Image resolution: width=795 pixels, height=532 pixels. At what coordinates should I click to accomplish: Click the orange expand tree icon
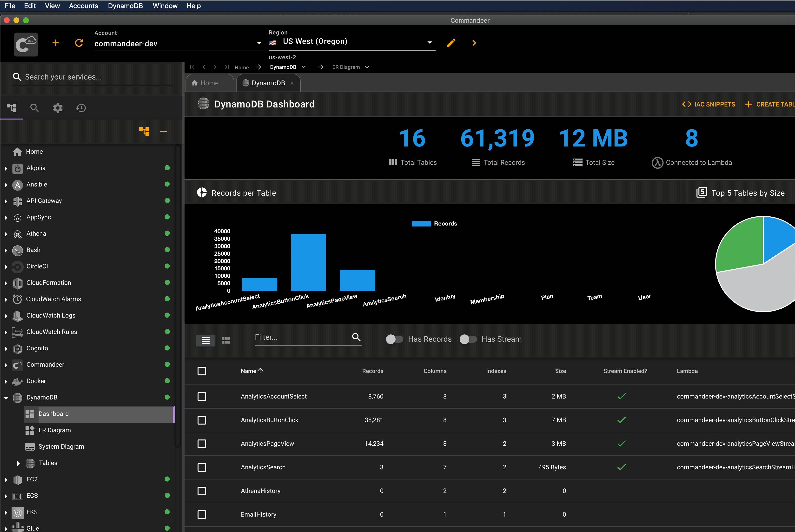click(x=144, y=131)
